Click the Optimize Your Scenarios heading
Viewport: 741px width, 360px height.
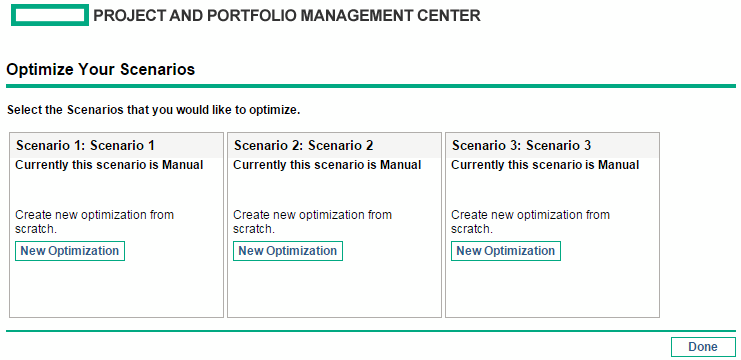[x=101, y=69]
